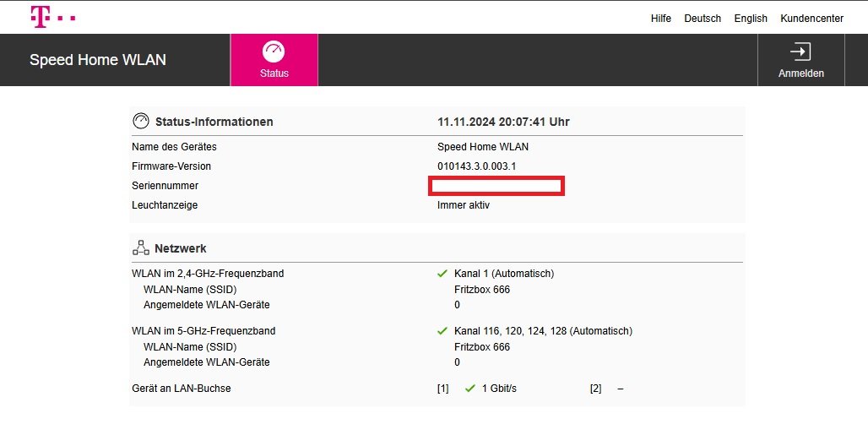Viewport: 868px width, 446px height.
Task: Select the LAN port [2] marker
Action: click(x=595, y=389)
